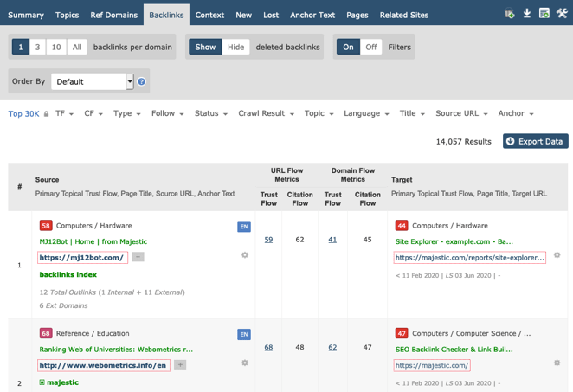Turn filters Off
The height and width of the screenshot is (392, 573).
click(370, 47)
